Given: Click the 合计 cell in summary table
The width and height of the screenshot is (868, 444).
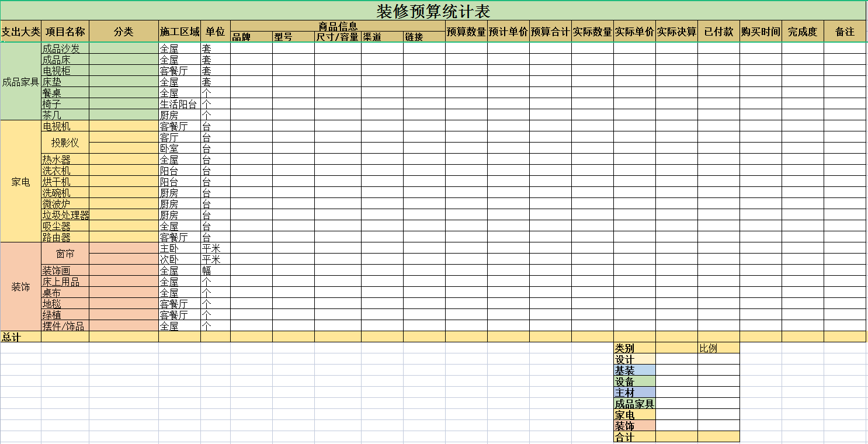Looking at the screenshot, I should pyautogui.click(x=634, y=437).
